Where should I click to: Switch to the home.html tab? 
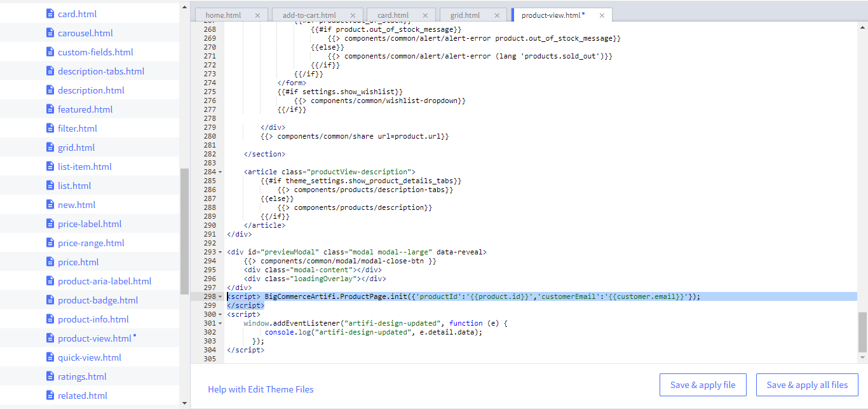223,15
